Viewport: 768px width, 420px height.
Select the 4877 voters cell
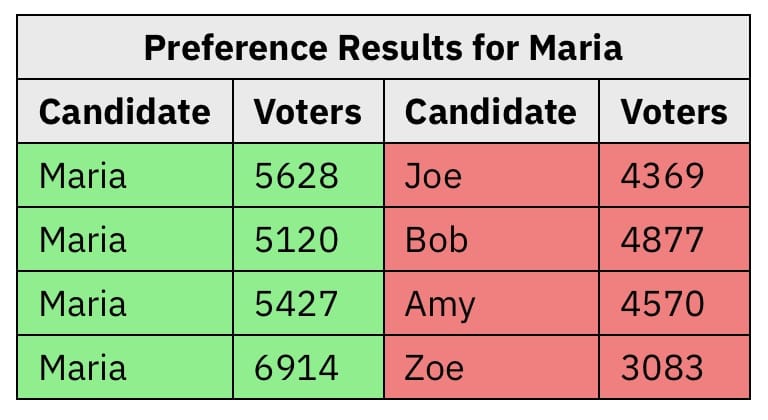[673, 240]
